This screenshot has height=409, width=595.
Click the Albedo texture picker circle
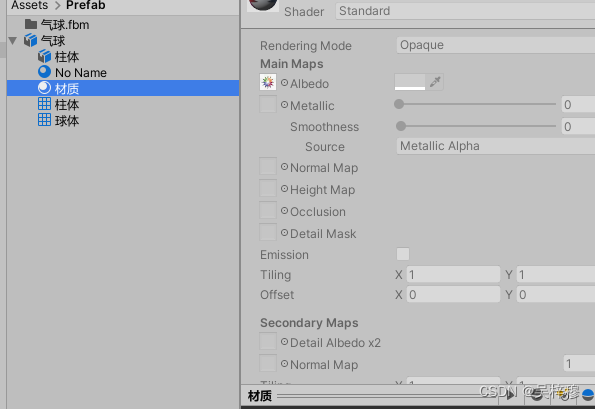tap(284, 82)
